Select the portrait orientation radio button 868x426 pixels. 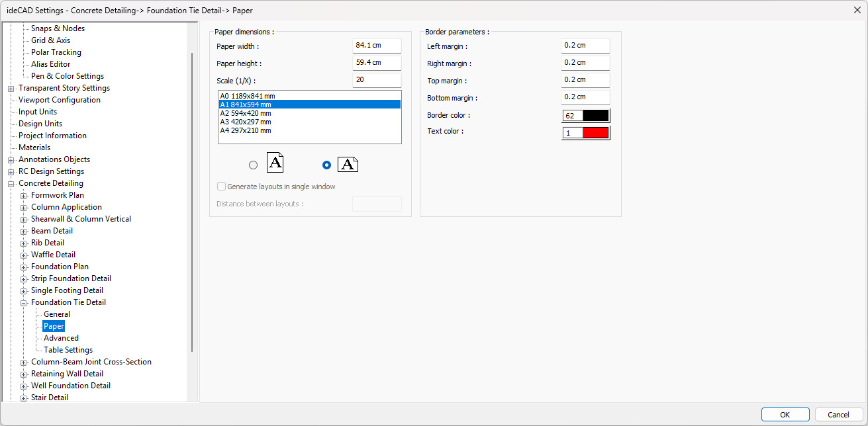[253, 165]
